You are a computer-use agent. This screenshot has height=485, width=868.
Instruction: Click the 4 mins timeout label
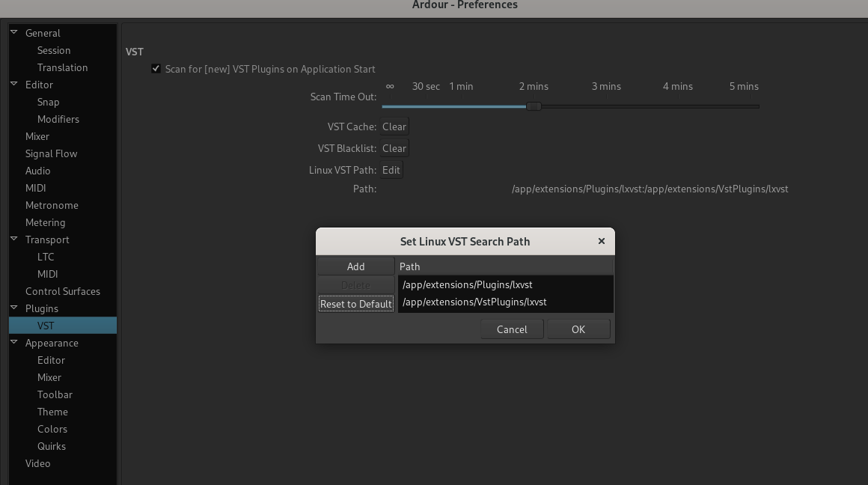(678, 86)
